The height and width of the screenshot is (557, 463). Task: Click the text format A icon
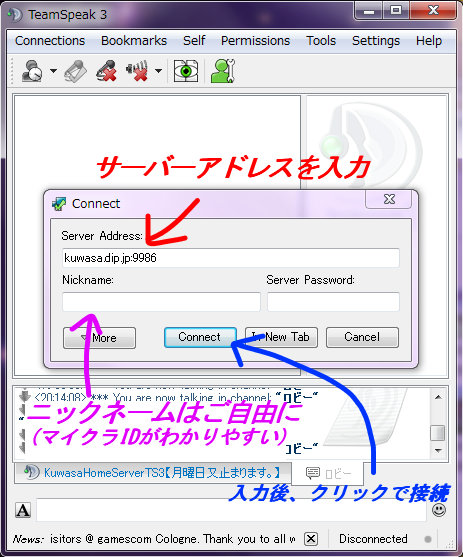(x=23, y=510)
